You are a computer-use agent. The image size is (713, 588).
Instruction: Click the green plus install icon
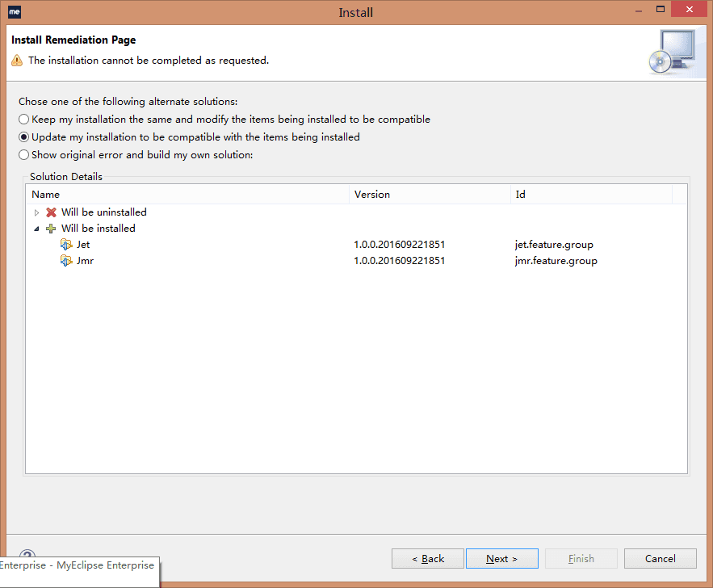[x=51, y=229]
